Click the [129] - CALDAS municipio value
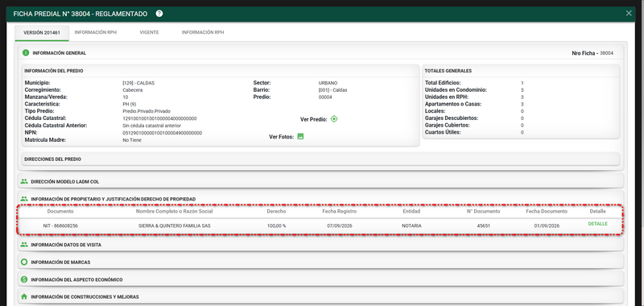 point(138,83)
